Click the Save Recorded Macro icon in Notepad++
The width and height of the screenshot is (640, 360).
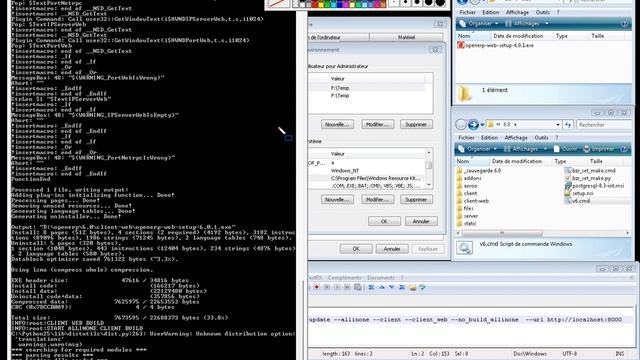click(358, 287)
